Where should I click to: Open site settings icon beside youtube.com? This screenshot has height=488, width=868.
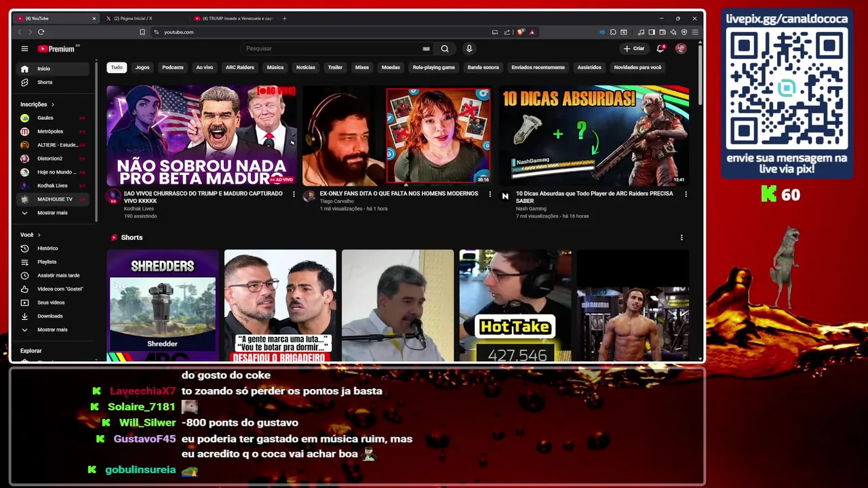(156, 32)
